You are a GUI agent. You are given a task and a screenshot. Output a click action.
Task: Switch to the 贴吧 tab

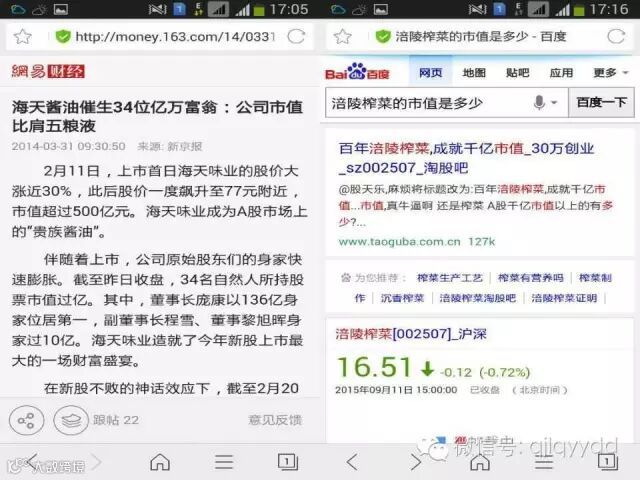(x=518, y=73)
